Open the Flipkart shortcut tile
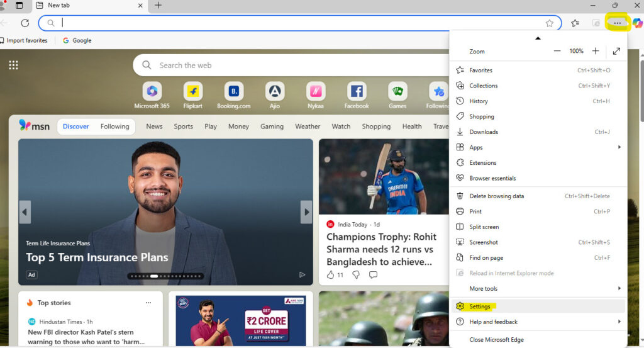The image size is (644, 348). click(x=192, y=91)
